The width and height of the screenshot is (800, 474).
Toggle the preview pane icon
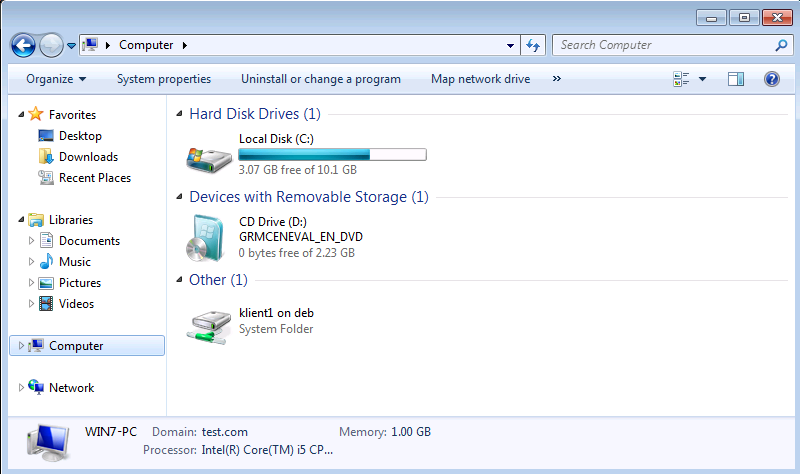[736, 79]
